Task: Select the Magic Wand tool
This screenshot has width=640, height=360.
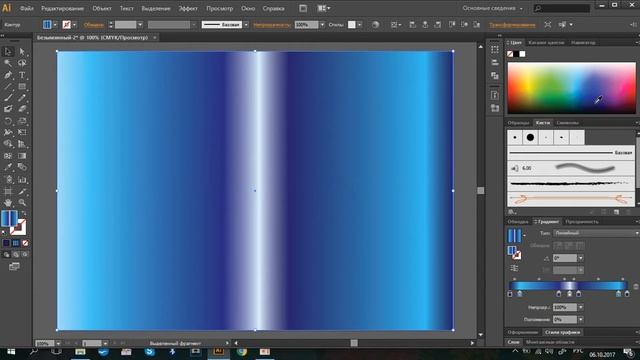Action: pos(8,63)
